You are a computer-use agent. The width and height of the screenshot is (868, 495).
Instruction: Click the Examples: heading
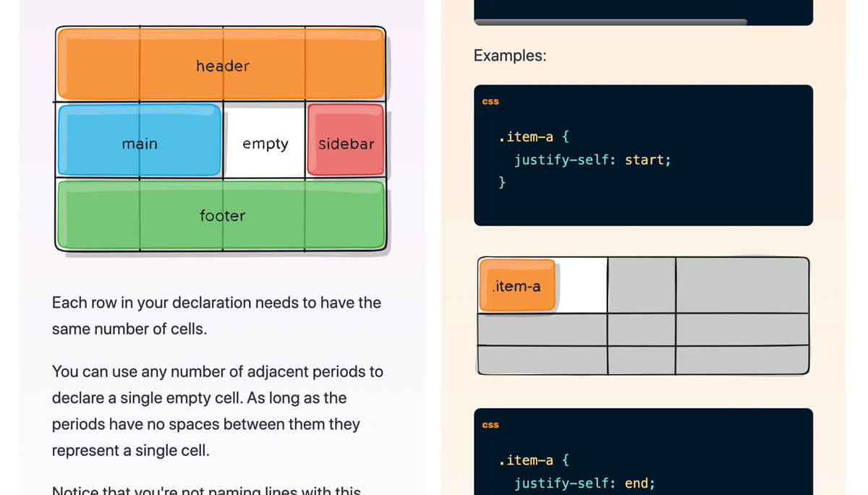(x=510, y=56)
